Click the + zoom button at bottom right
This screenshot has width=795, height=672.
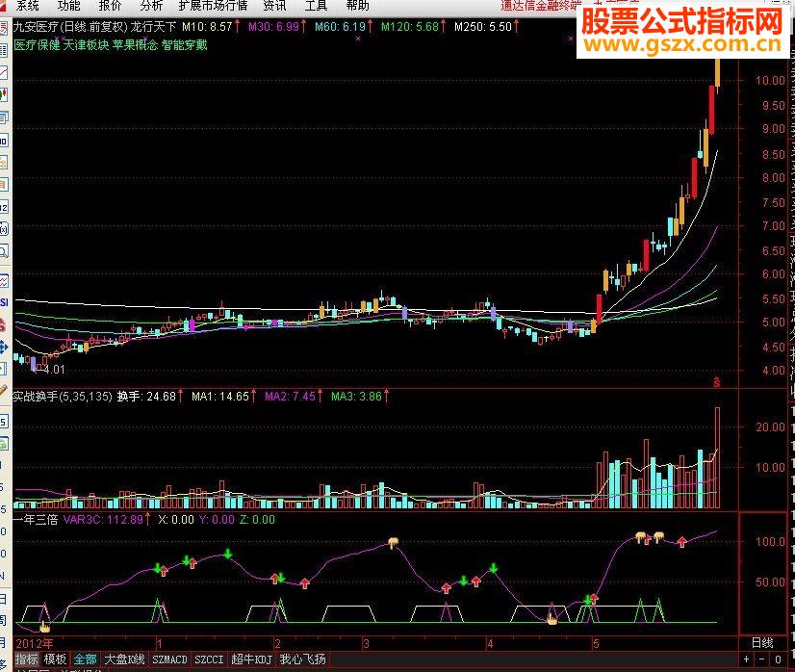point(746,659)
